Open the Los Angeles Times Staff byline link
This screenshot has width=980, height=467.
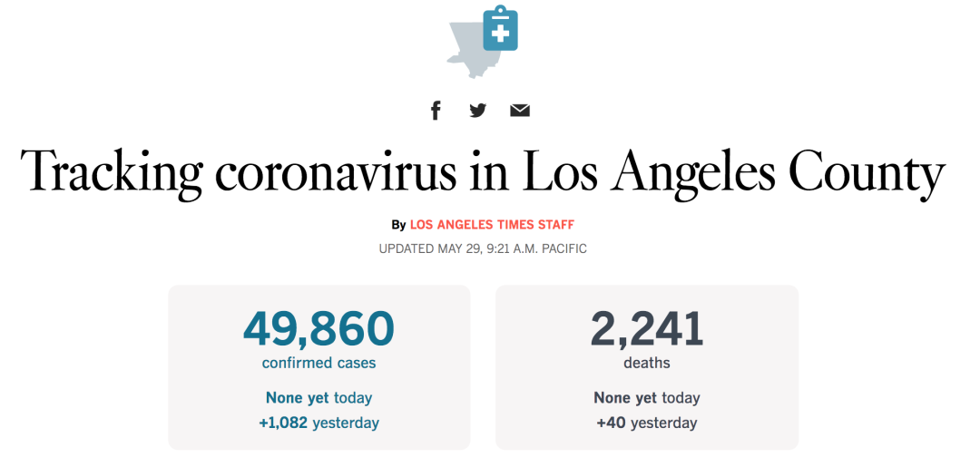(492, 225)
